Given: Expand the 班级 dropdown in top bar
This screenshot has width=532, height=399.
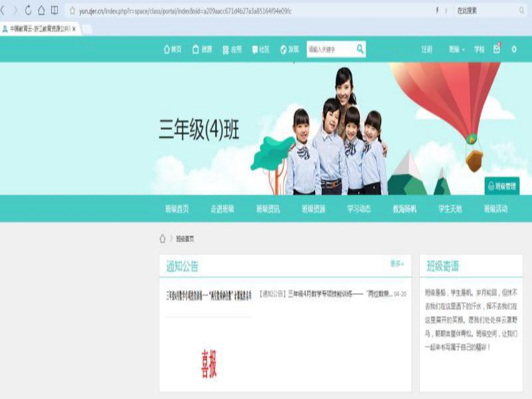Looking at the screenshot, I should (457, 50).
